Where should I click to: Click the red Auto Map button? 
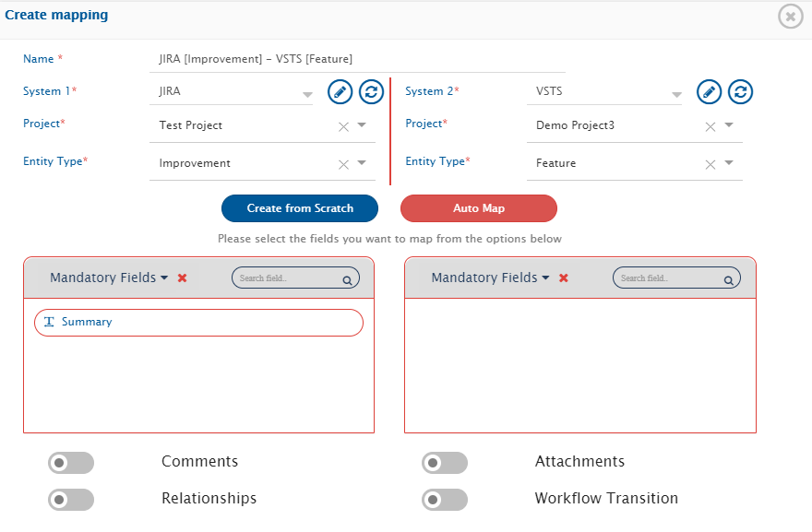(x=478, y=208)
